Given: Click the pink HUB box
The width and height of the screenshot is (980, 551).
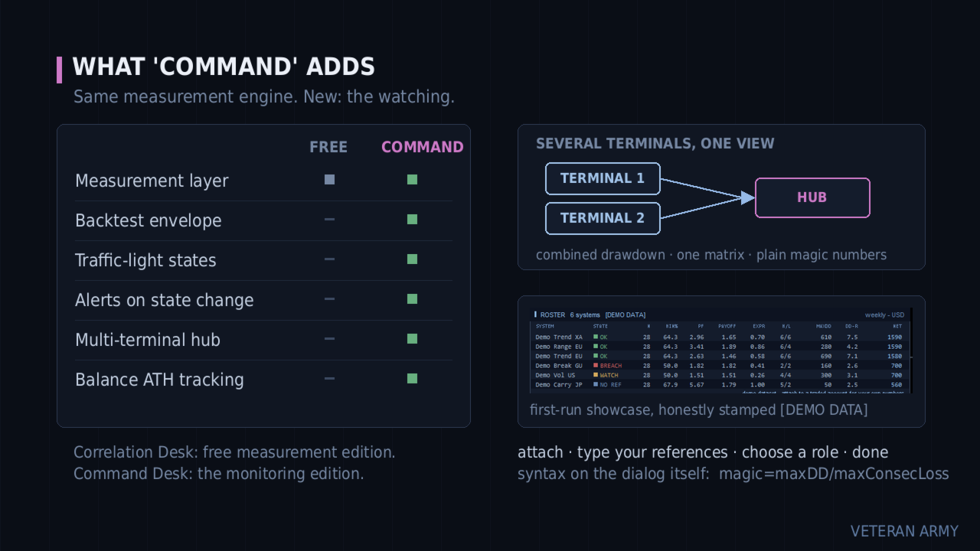Looking at the screenshot, I should coord(812,198).
